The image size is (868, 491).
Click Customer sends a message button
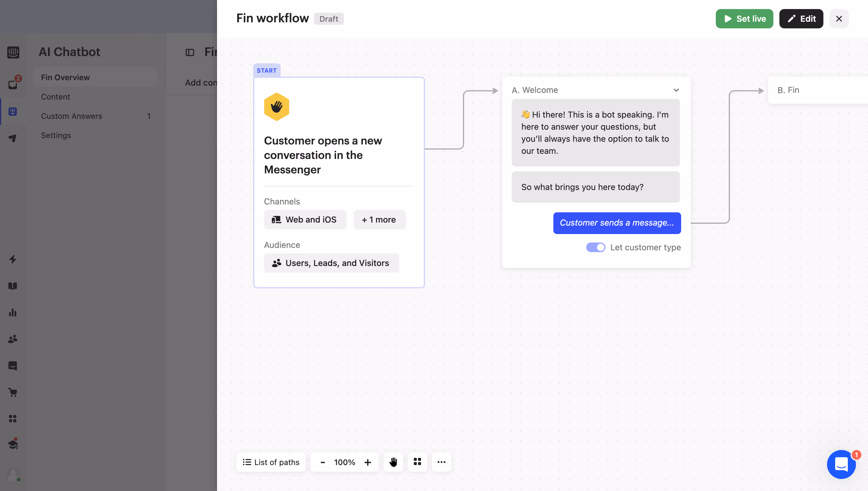[617, 223]
